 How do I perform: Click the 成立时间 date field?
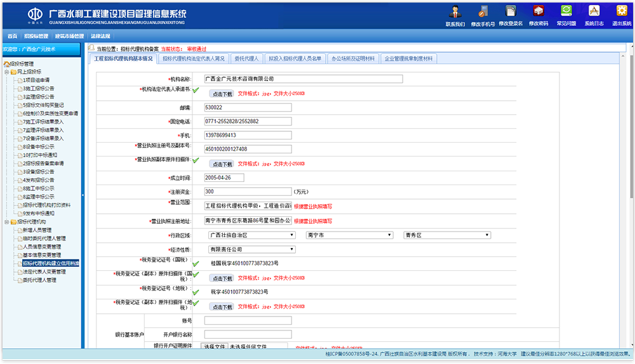(224, 178)
